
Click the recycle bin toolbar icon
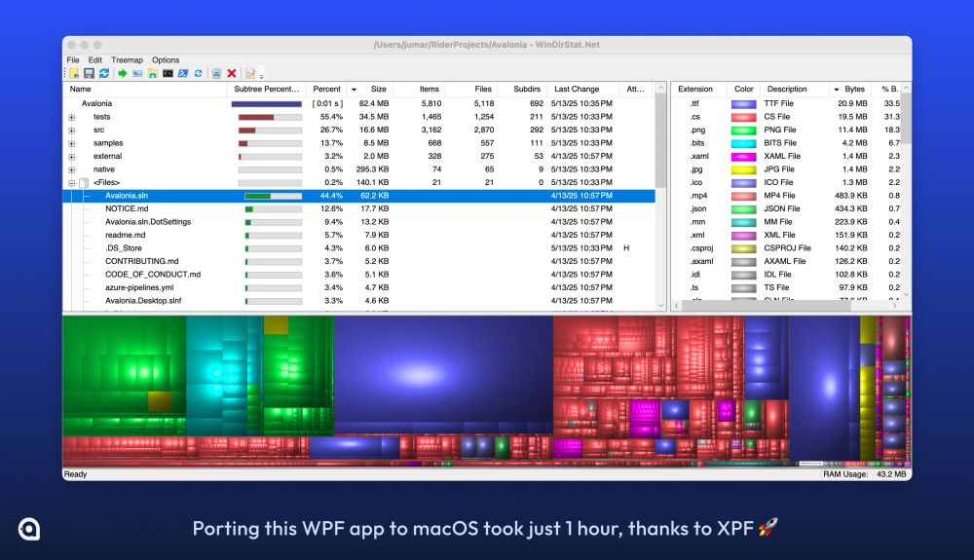(216, 73)
